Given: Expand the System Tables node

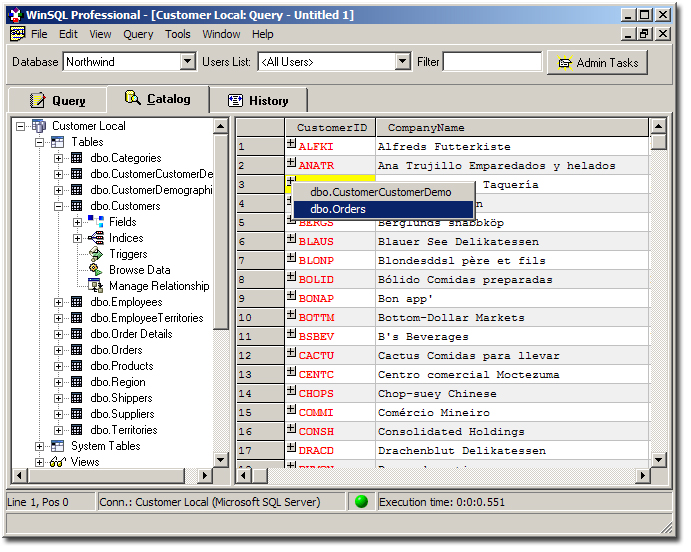Looking at the screenshot, I should point(40,446).
